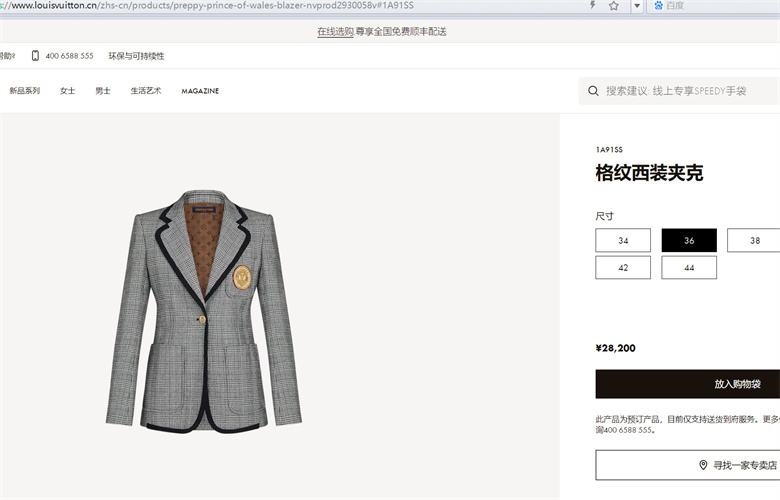Select size 42
The width and height of the screenshot is (780, 500).
click(623, 268)
